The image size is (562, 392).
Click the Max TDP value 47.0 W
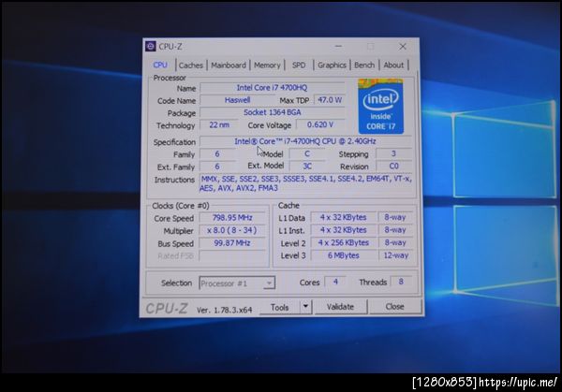(330, 100)
